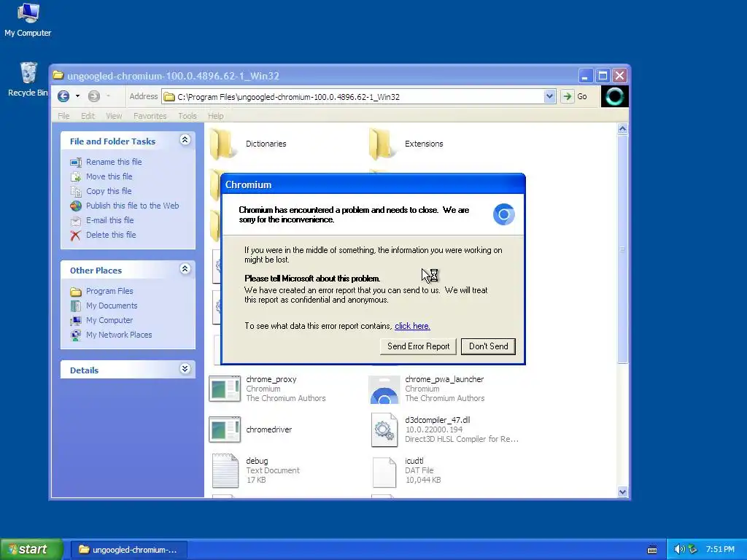Image resolution: width=747 pixels, height=560 pixels.
Task: Open the Help menu
Action: click(x=215, y=116)
